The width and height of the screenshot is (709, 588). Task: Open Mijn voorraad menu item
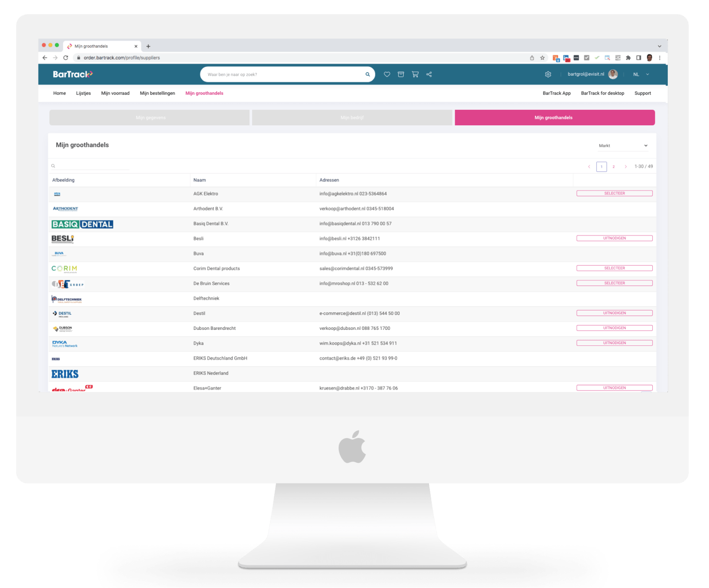[x=115, y=93]
